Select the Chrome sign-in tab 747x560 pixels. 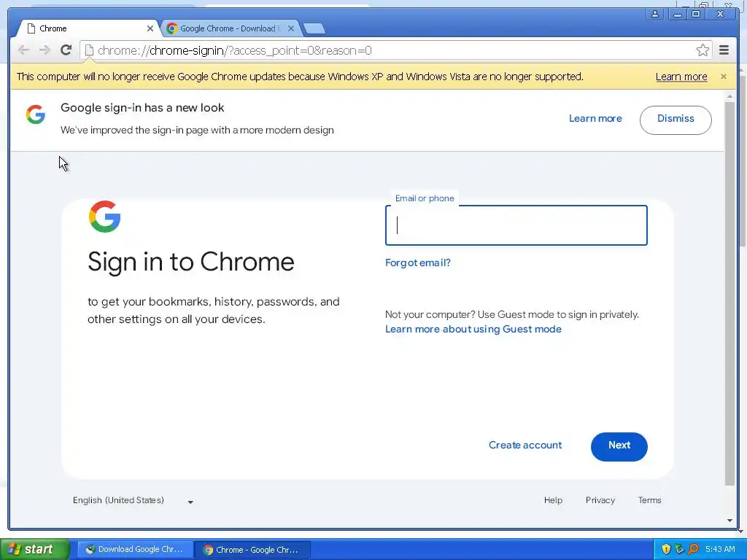coord(88,28)
